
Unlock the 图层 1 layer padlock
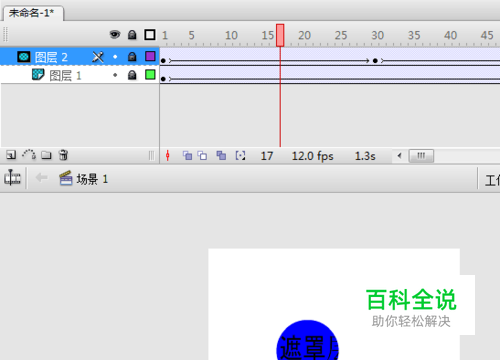(132, 75)
